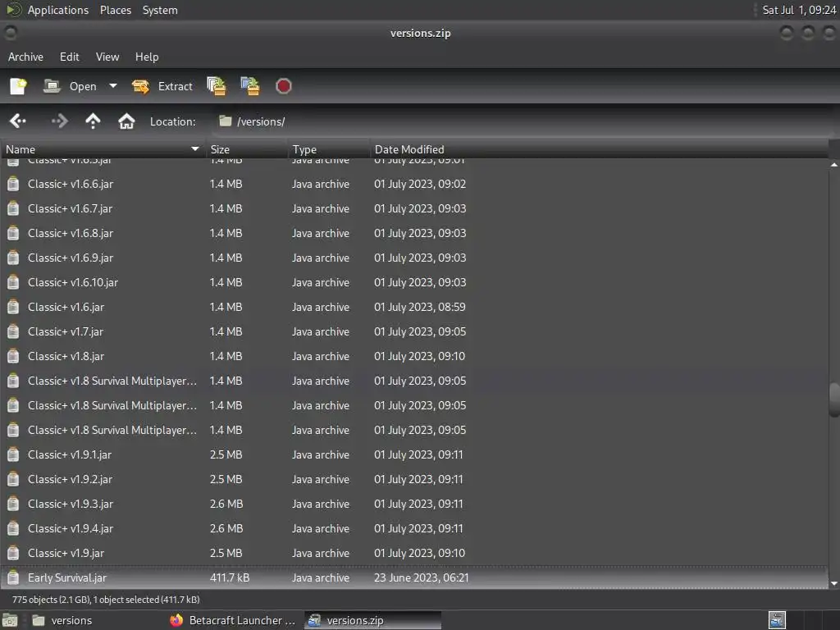Open the Places menu in top panel
The width and height of the screenshot is (840, 630).
116,10
